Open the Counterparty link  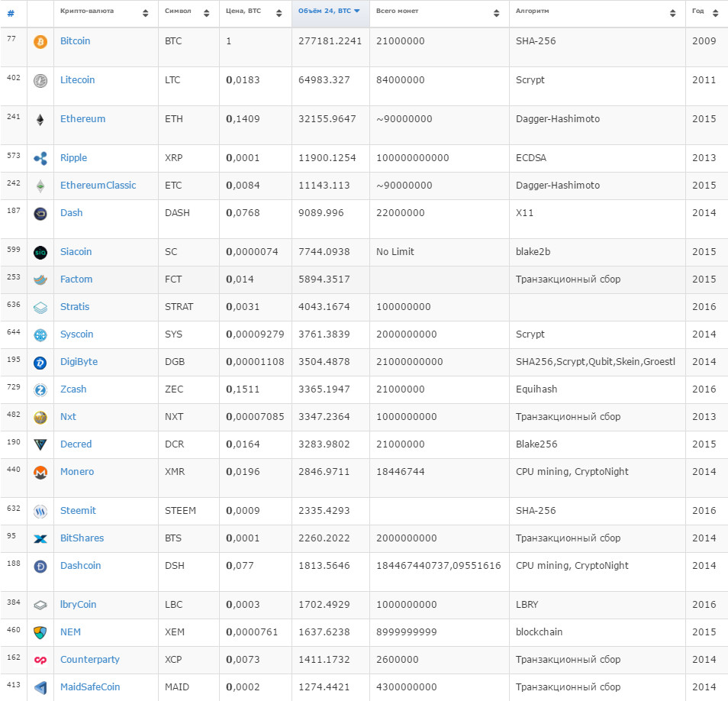(x=90, y=659)
